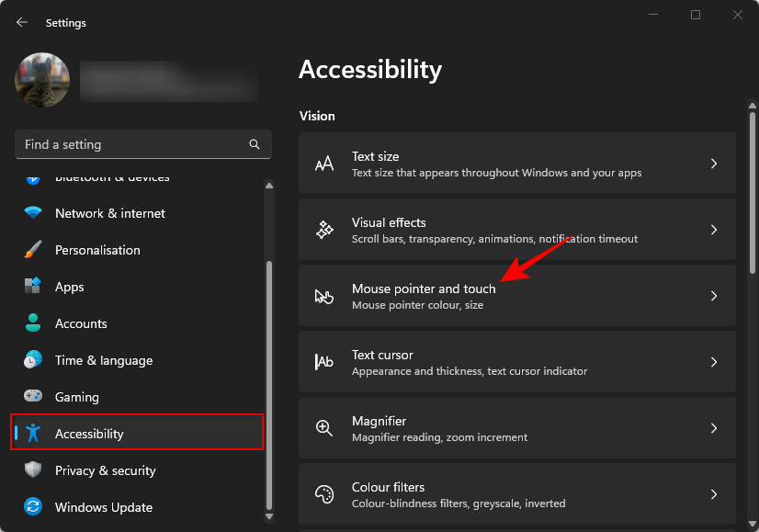Open the Visual effects setting

pyautogui.click(x=517, y=230)
